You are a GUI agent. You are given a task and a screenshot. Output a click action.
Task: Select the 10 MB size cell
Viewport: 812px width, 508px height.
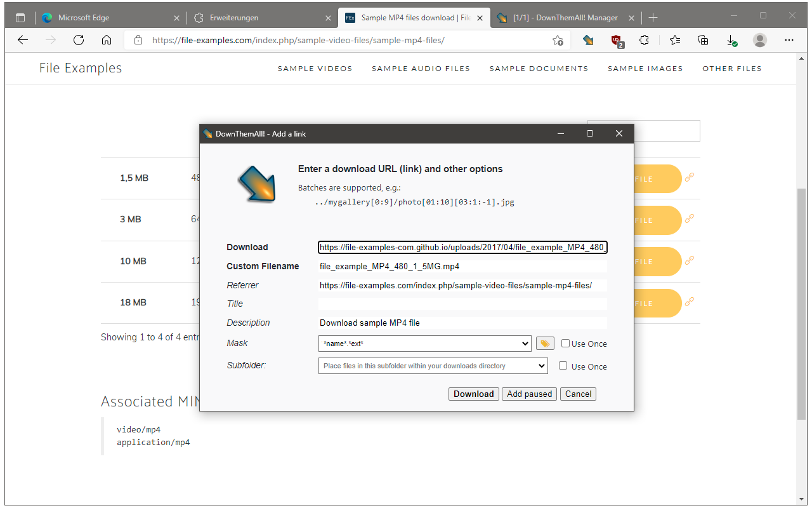[133, 261]
